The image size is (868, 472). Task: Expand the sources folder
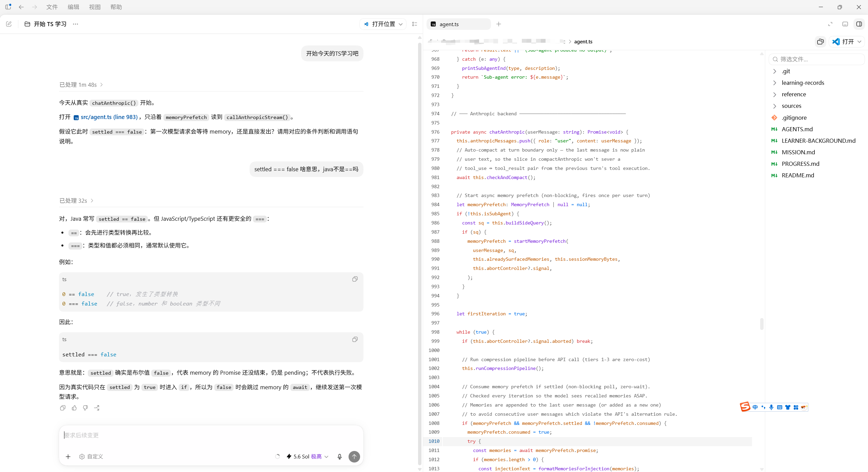point(774,106)
